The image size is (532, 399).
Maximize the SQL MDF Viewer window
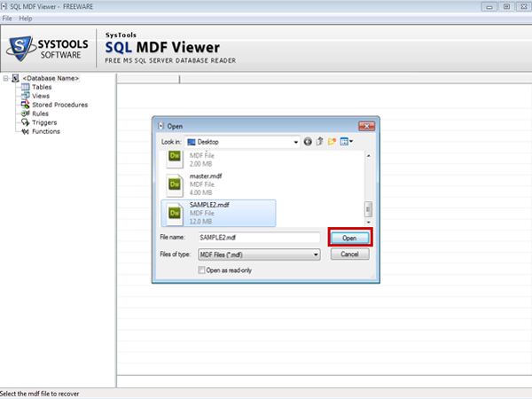pos(506,6)
